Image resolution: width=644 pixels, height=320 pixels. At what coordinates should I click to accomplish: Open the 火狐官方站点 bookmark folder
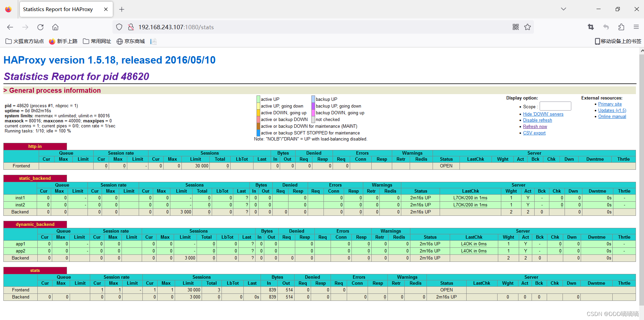tap(25, 41)
